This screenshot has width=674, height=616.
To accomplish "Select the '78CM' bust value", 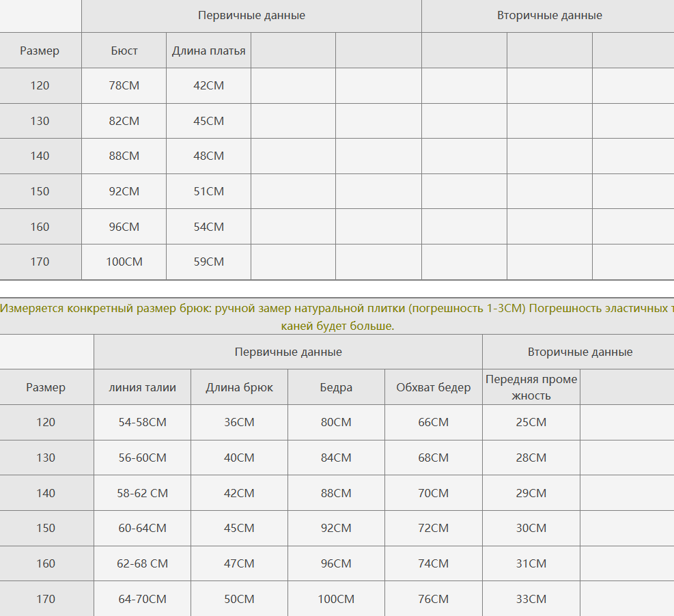I will coord(124,85).
